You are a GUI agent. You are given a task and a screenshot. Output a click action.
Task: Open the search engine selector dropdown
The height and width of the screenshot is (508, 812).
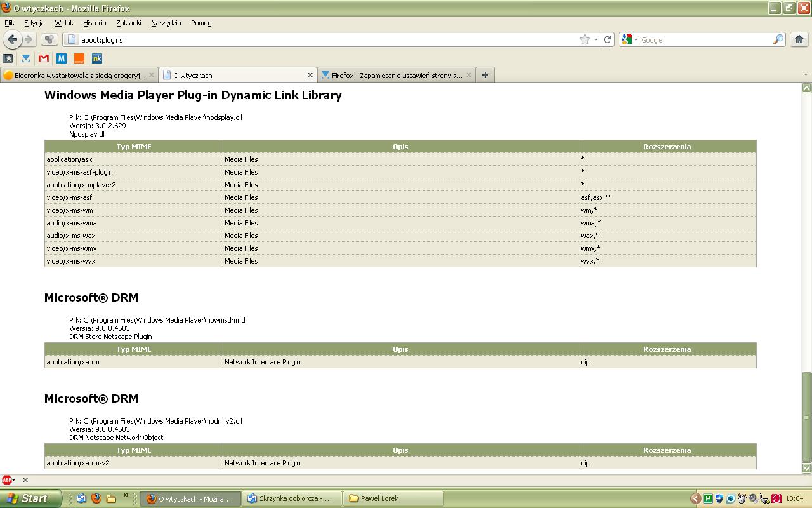[x=636, y=39]
